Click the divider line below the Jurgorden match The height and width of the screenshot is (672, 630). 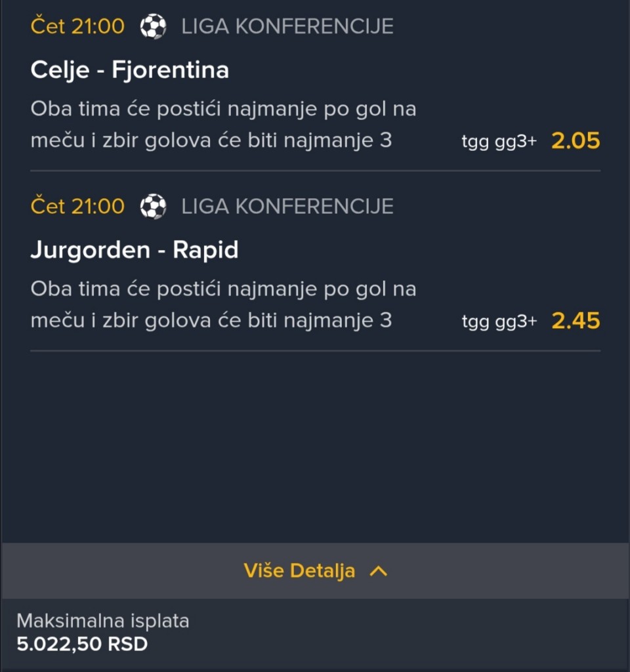pyautogui.click(x=315, y=350)
